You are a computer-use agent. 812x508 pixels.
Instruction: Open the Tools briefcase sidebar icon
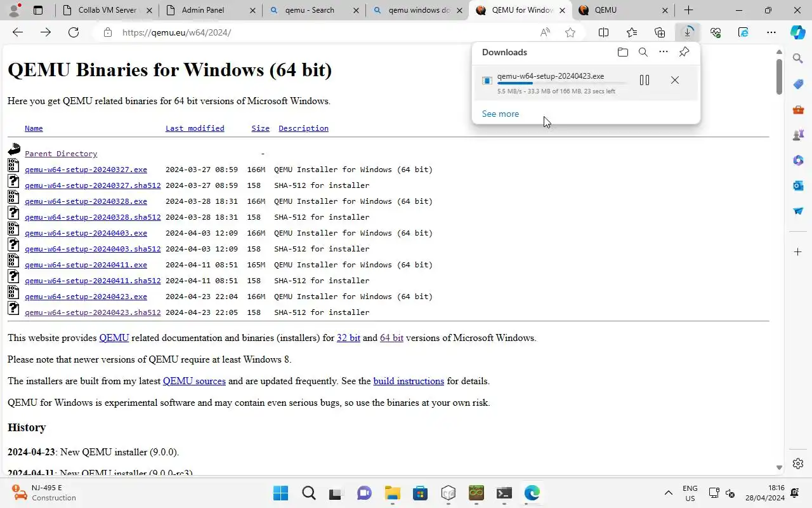click(x=798, y=109)
